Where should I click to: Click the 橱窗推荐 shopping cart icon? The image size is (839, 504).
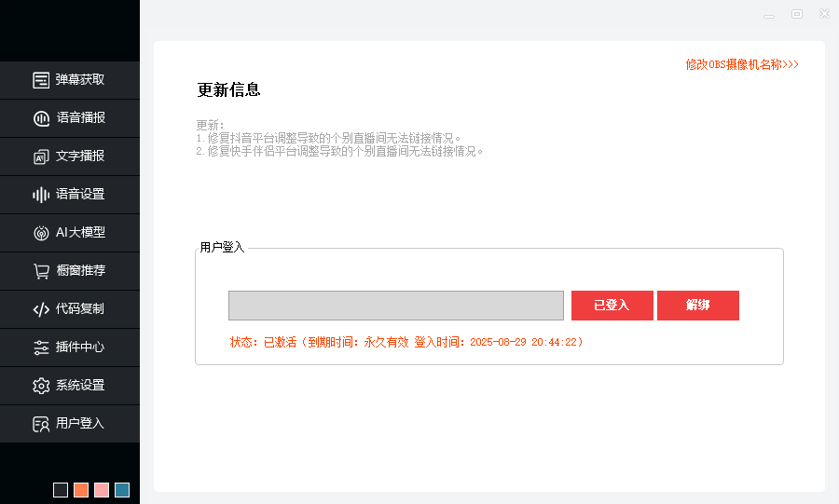click(x=41, y=271)
